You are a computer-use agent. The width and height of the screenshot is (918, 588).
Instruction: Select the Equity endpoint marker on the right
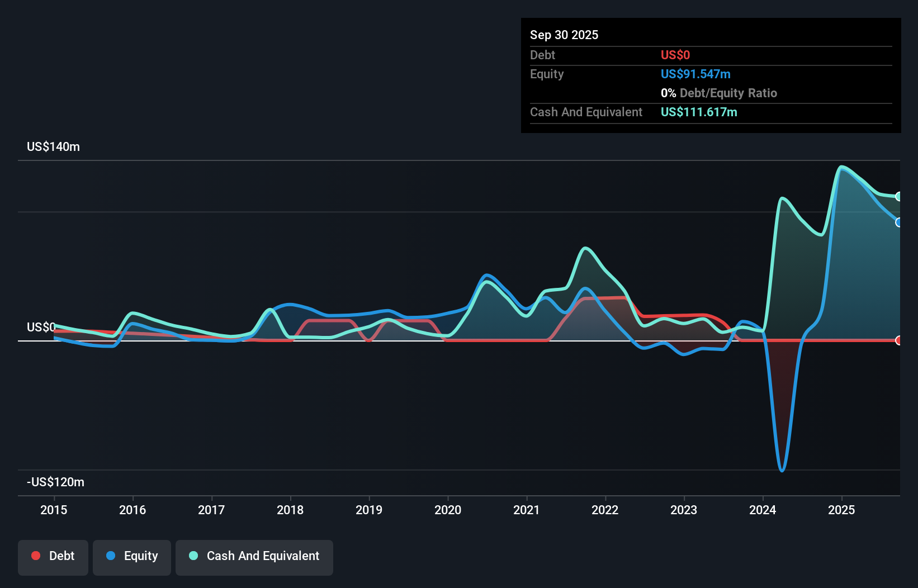point(899,222)
